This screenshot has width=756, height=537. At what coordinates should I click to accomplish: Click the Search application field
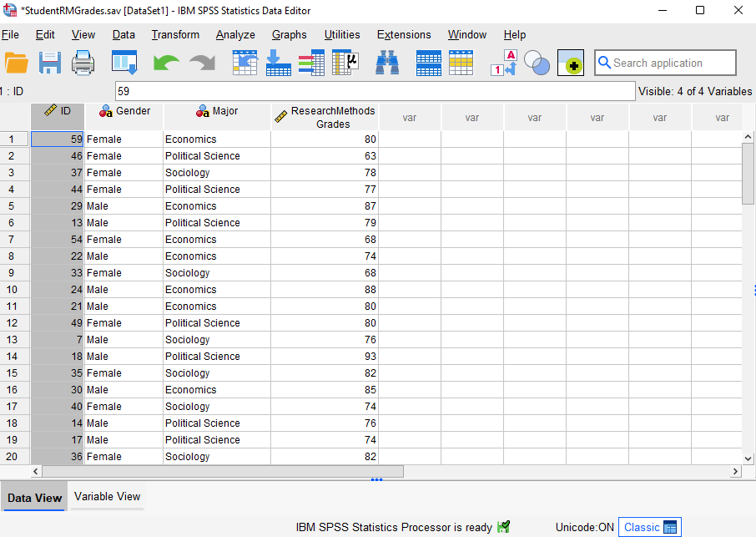[x=665, y=63]
